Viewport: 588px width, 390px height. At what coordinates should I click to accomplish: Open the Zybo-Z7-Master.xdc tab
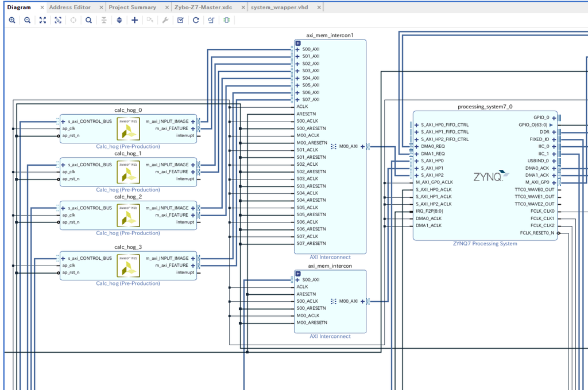coord(203,7)
